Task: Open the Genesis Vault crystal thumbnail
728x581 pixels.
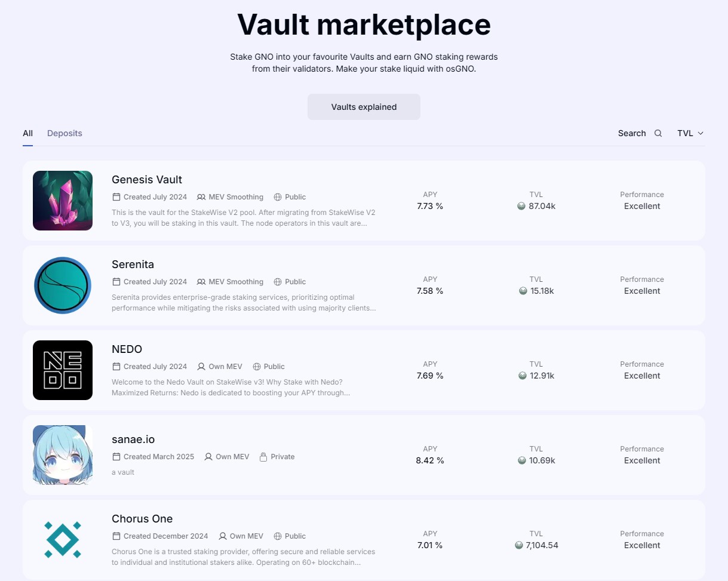Action: 63,201
